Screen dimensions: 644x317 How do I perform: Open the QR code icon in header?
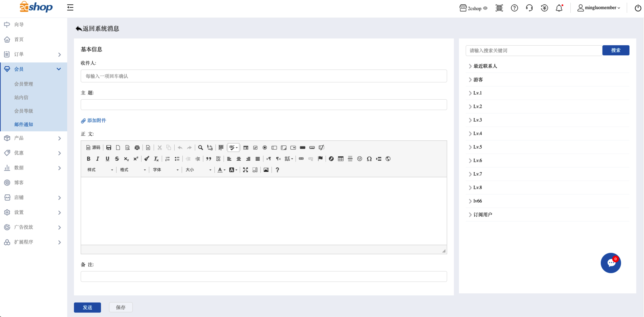pyautogui.click(x=499, y=8)
